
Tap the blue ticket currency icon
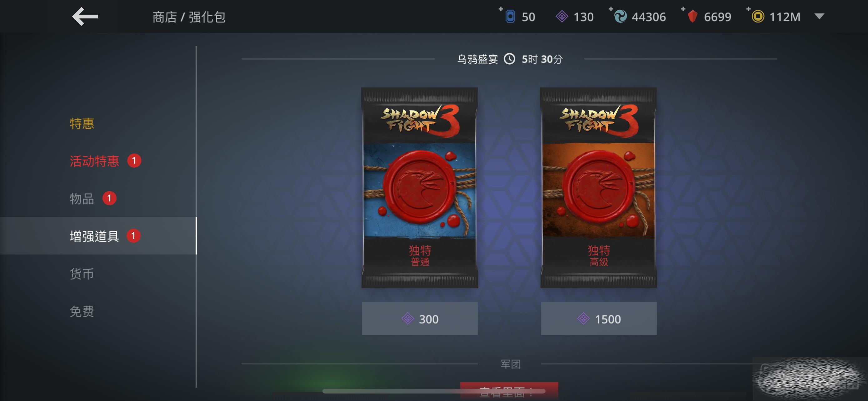click(510, 17)
